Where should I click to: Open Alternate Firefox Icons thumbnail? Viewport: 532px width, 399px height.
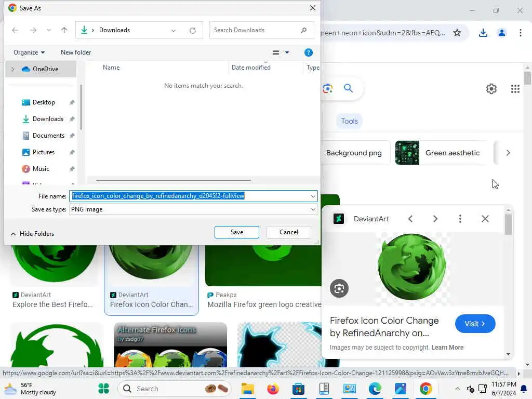(x=170, y=345)
